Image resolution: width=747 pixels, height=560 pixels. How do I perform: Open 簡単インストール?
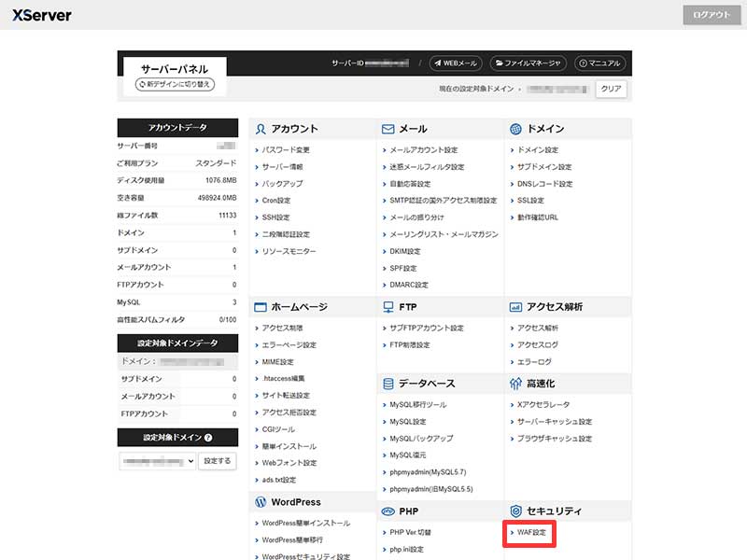click(289, 446)
